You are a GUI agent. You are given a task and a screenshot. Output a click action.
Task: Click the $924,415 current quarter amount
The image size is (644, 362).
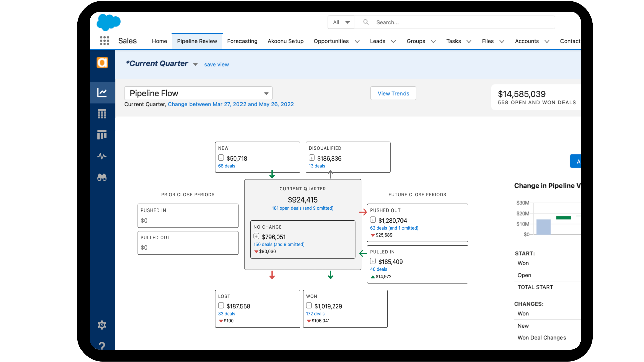pyautogui.click(x=303, y=200)
